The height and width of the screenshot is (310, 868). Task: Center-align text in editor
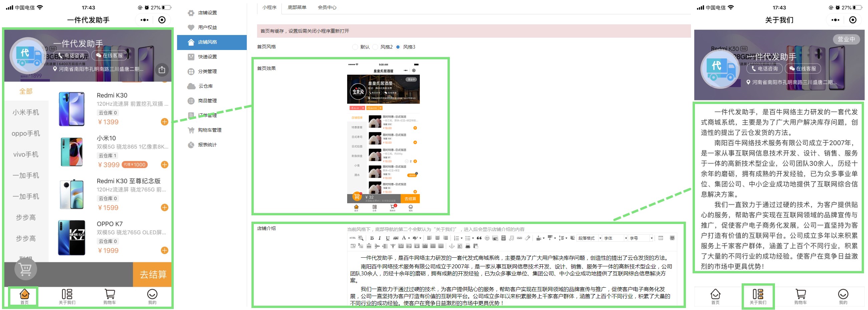point(438,238)
